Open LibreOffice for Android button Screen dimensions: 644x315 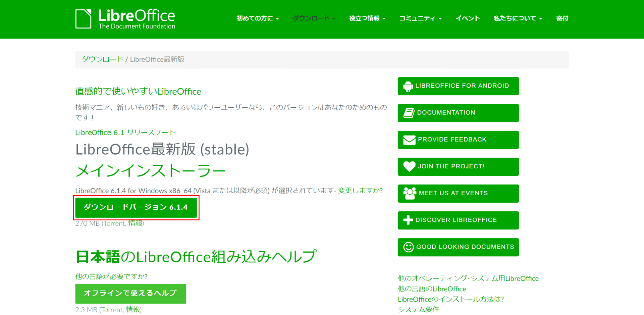[458, 86]
